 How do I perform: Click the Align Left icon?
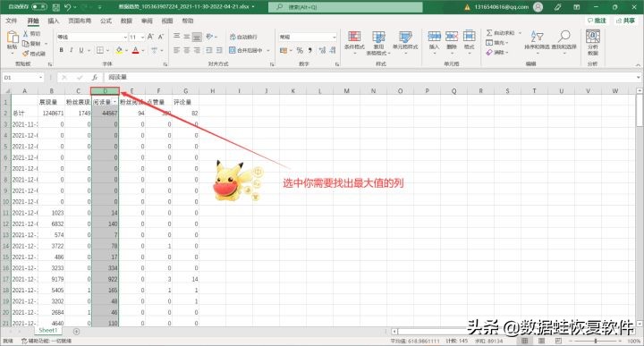click(176, 50)
